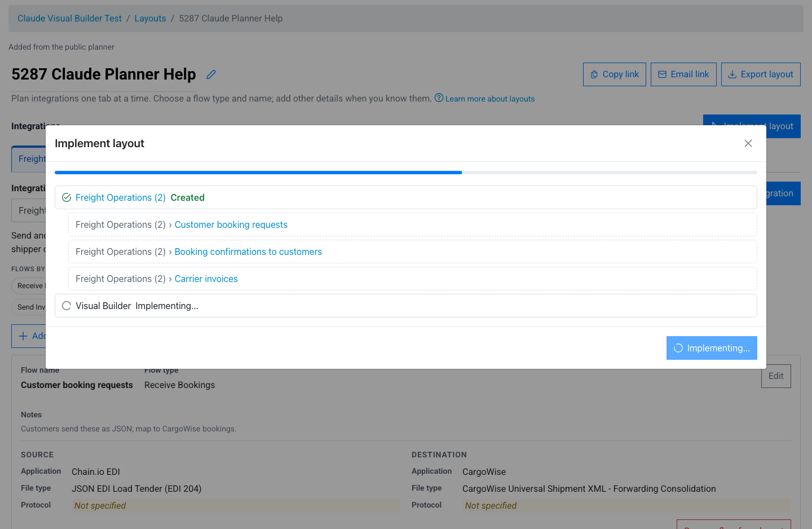Click Email link button
812x529 pixels.
683,74
